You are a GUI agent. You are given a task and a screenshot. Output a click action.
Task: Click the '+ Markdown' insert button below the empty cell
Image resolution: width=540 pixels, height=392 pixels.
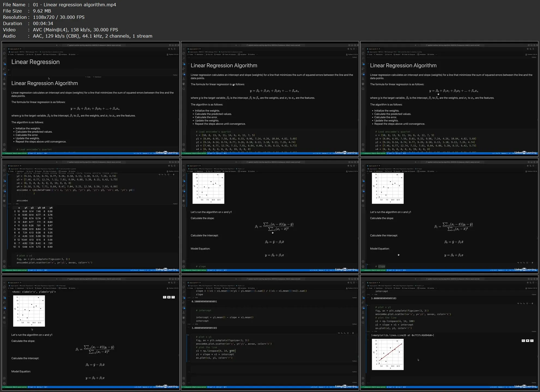97,77
